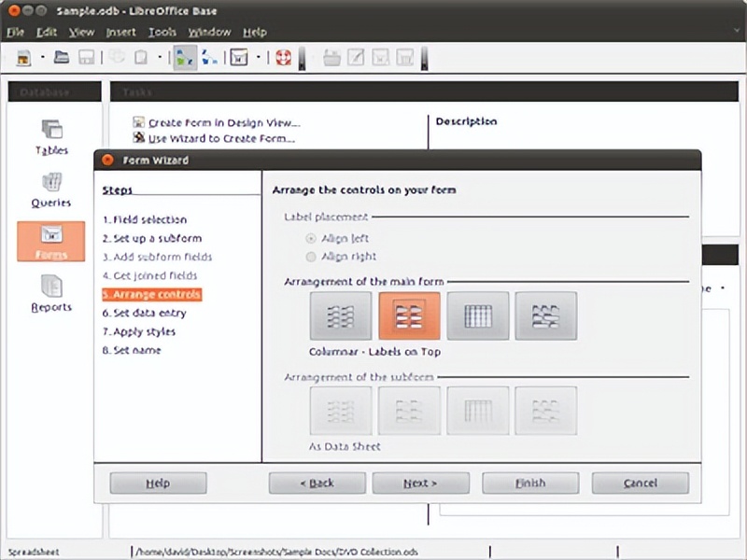Screen dimensions: 747x560
Task: Expand the sort options dropdown on the toolbar
Action: point(258,57)
